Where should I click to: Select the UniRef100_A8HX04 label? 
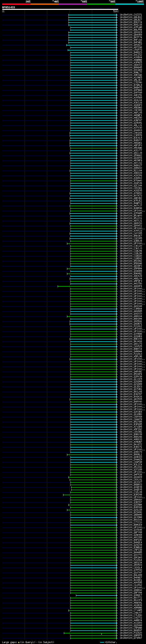click(131, 316)
